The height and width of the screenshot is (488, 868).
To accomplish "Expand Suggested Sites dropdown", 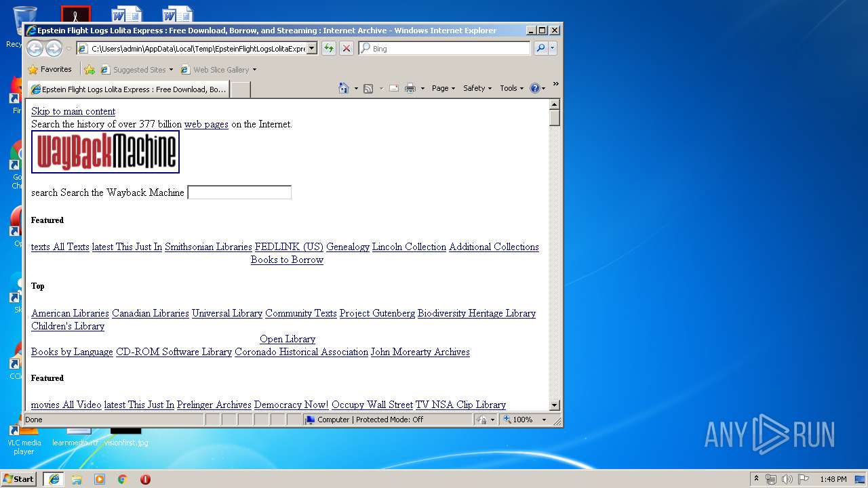I will [171, 70].
